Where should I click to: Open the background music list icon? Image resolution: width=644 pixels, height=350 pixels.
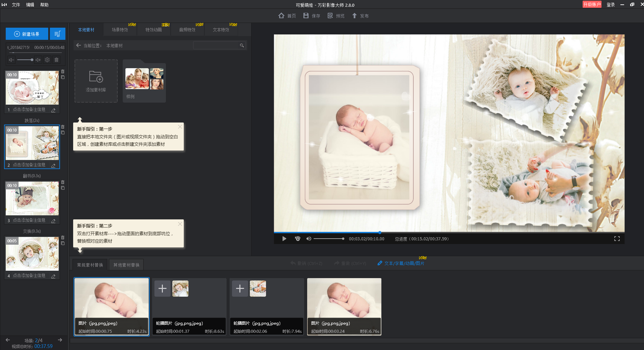coord(57,34)
